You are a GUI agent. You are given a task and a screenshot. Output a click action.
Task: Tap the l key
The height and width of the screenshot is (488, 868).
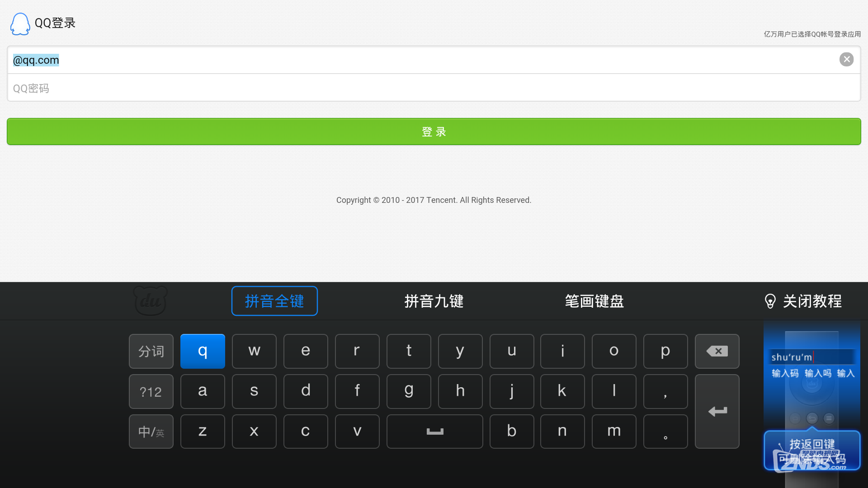point(614,391)
